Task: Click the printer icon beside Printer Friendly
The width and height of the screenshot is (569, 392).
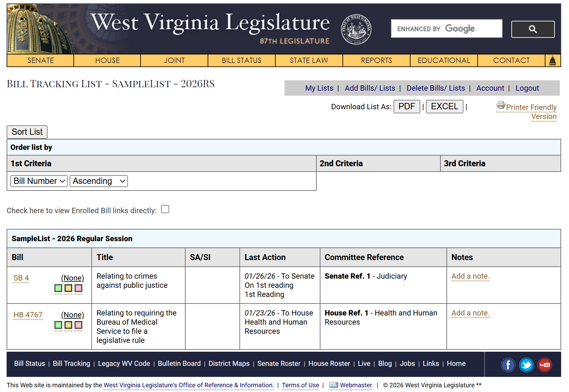Action: coord(501,105)
